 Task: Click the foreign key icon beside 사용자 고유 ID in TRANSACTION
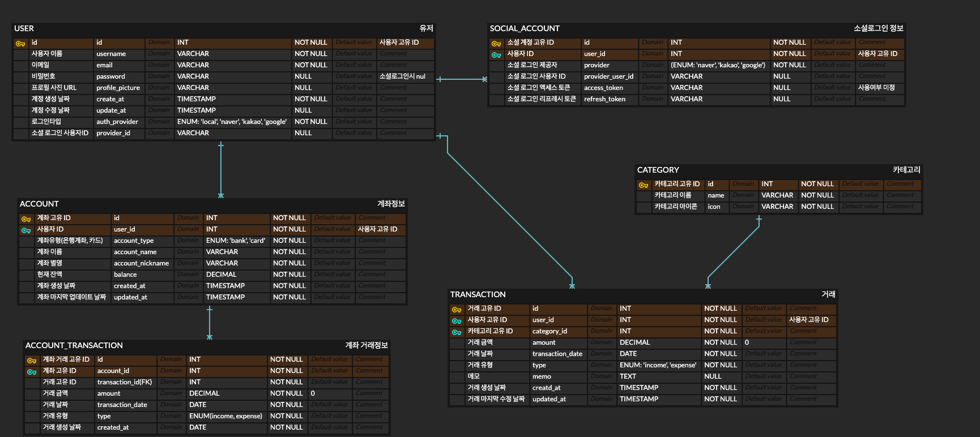[457, 320]
